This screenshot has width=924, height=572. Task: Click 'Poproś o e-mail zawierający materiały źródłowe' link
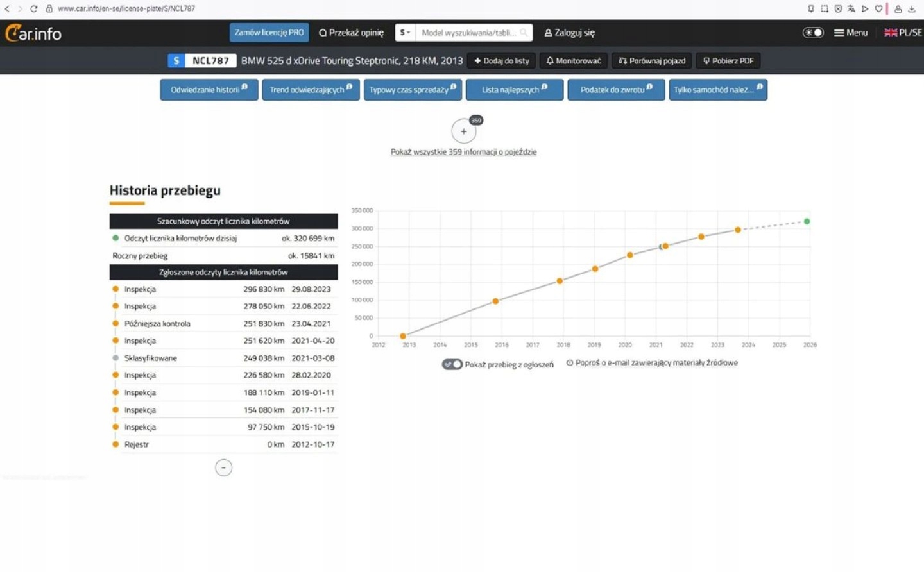pyautogui.click(x=656, y=363)
